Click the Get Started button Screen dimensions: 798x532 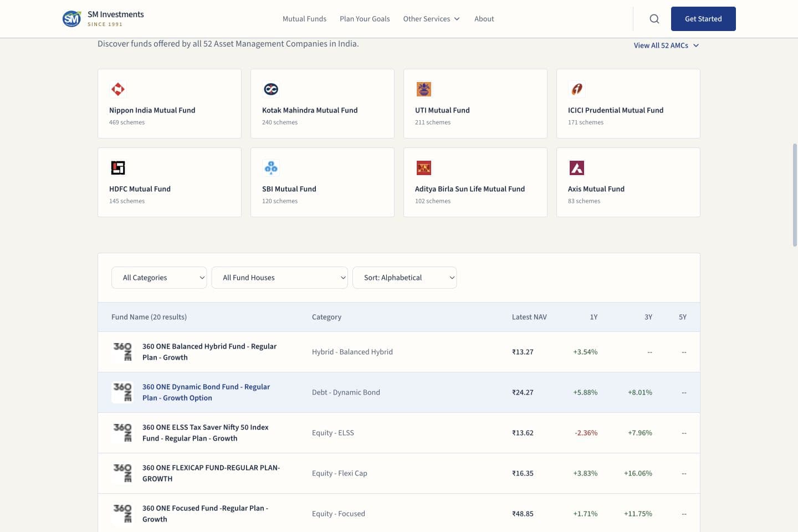coord(703,19)
